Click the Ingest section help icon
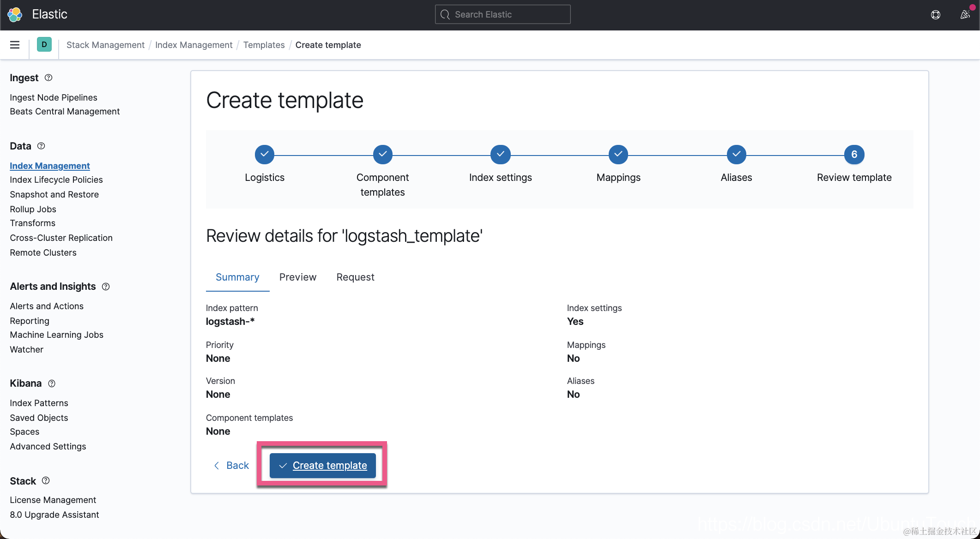The image size is (980, 539). click(x=48, y=78)
